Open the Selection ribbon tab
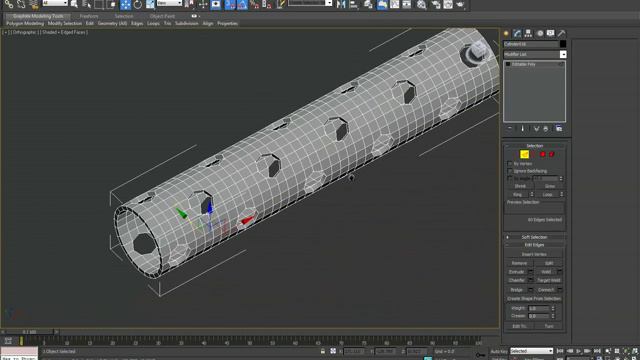Screen dimensions: 640x360 click(124, 16)
